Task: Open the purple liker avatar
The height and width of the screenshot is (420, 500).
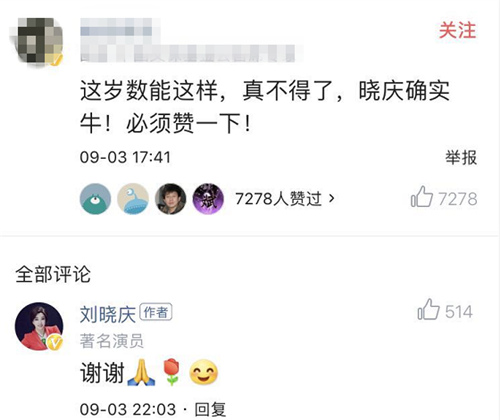Action: (208, 199)
